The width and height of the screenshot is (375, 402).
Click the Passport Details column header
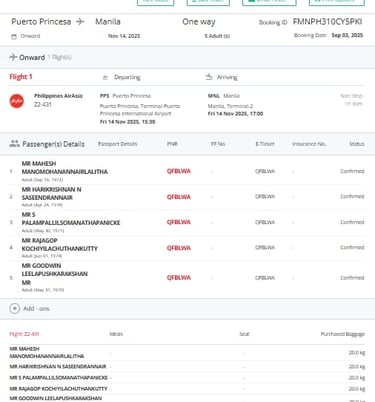(118, 144)
